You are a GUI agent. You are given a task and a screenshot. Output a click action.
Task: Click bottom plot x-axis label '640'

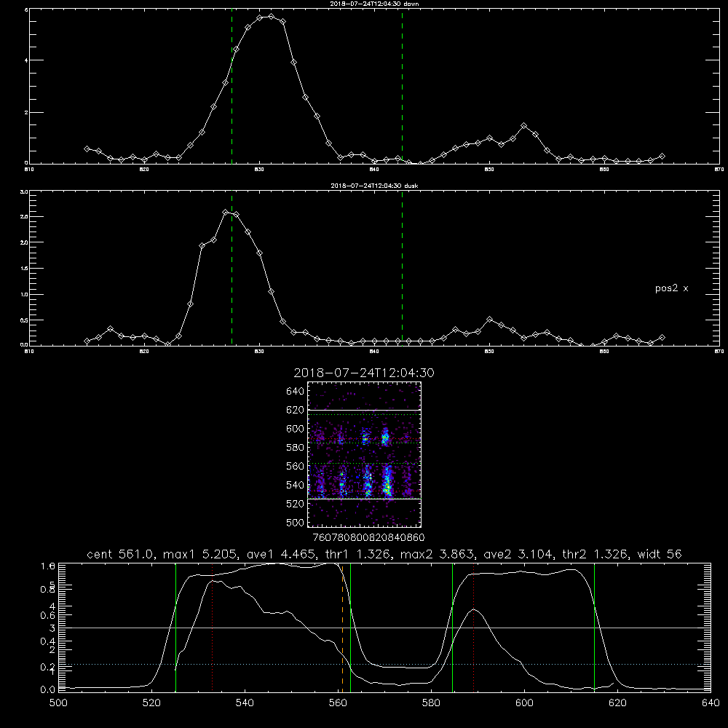point(711,703)
